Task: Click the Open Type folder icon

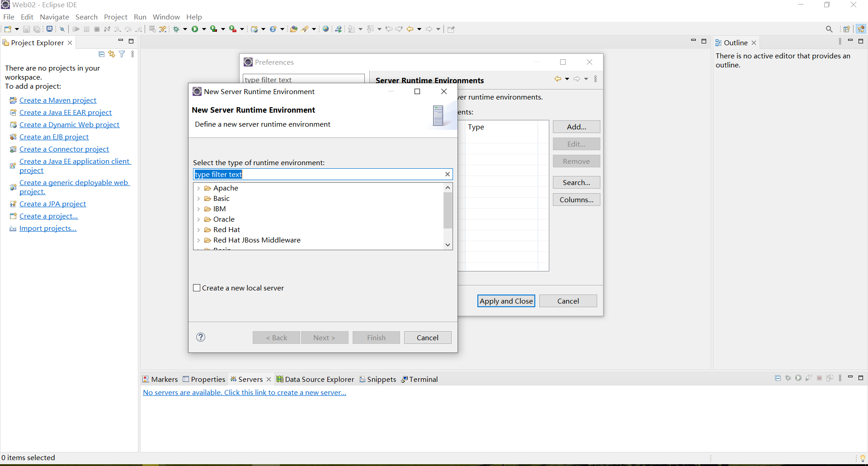Action: click(294, 29)
